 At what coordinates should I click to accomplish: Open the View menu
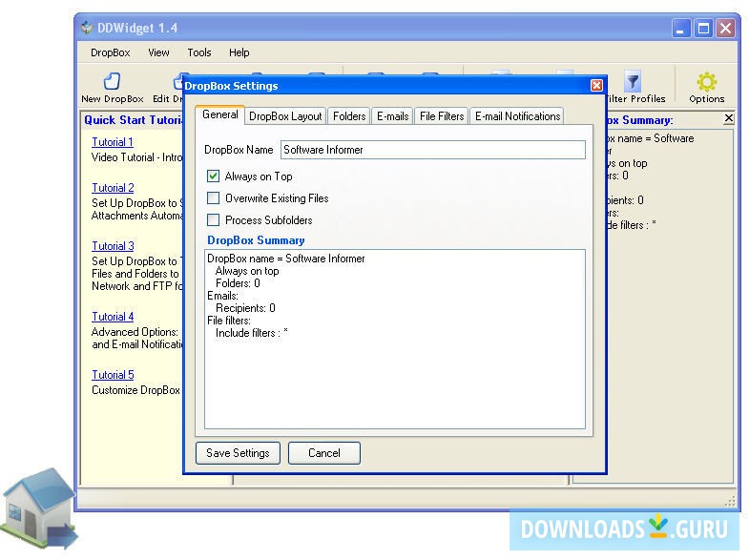(x=158, y=52)
